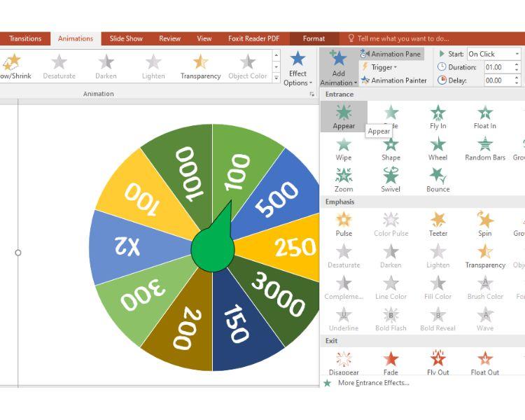
Task: Open the Review tab
Action: point(170,38)
